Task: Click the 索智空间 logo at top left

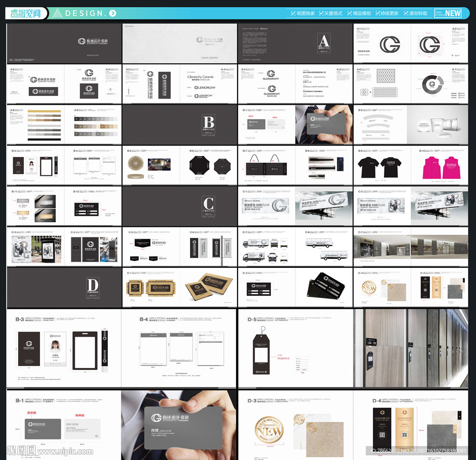Action: point(26,13)
